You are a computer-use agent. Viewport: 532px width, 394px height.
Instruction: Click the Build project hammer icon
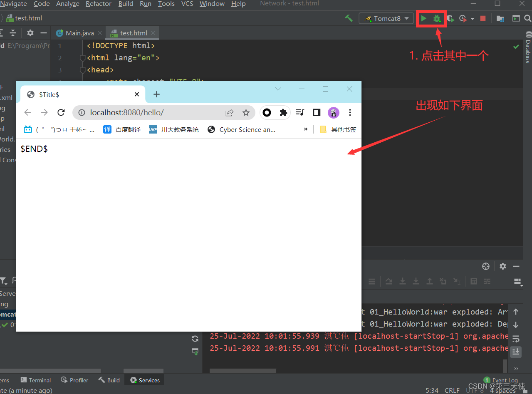pyautogui.click(x=349, y=18)
